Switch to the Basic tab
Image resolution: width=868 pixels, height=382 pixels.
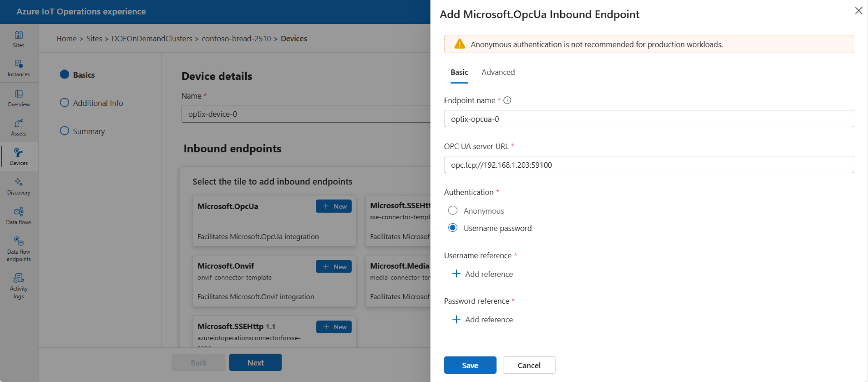pyautogui.click(x=459, y=72)
